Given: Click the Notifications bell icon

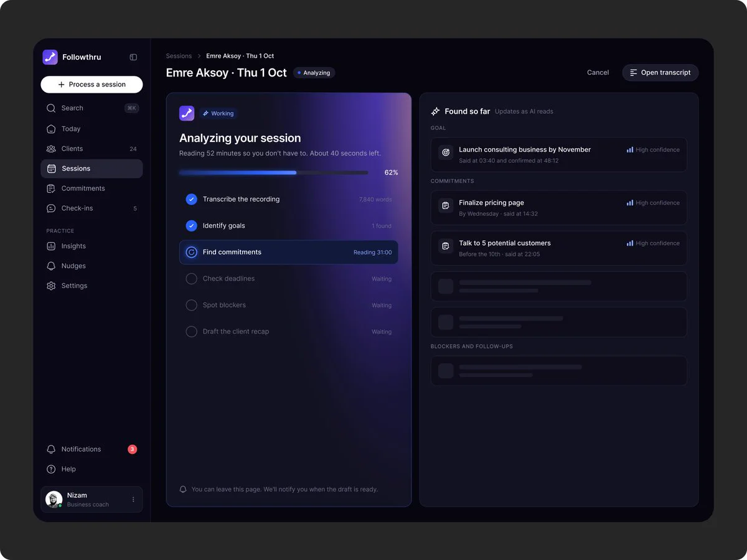Looking at the screenshot, I should click(x=51, y=449).
